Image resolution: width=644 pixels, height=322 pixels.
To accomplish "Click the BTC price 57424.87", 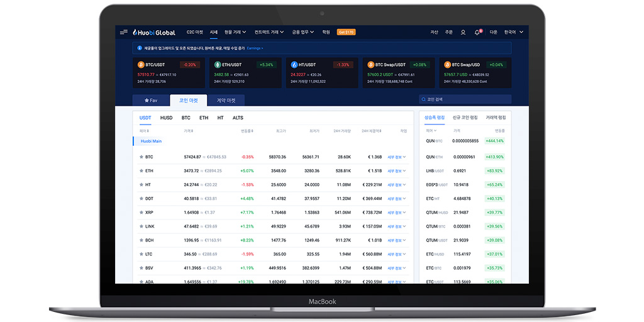I will click(x=192, y=157).
